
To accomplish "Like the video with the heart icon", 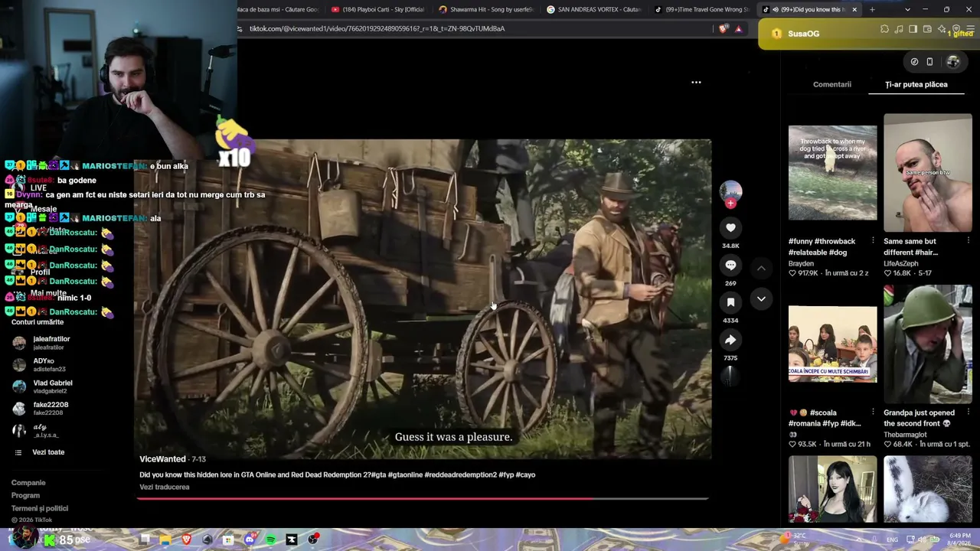I will tap(730, 227).
